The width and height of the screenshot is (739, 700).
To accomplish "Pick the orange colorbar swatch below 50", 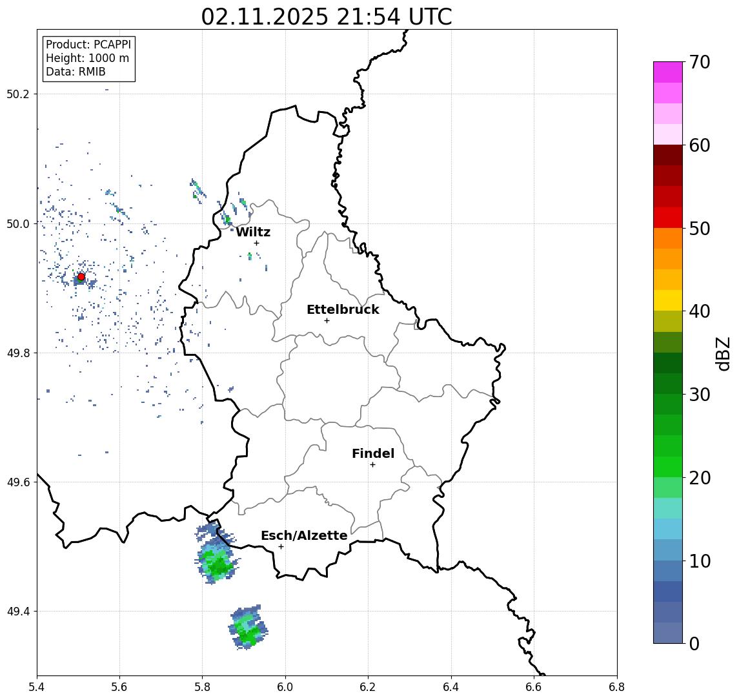I will [668, 238].
